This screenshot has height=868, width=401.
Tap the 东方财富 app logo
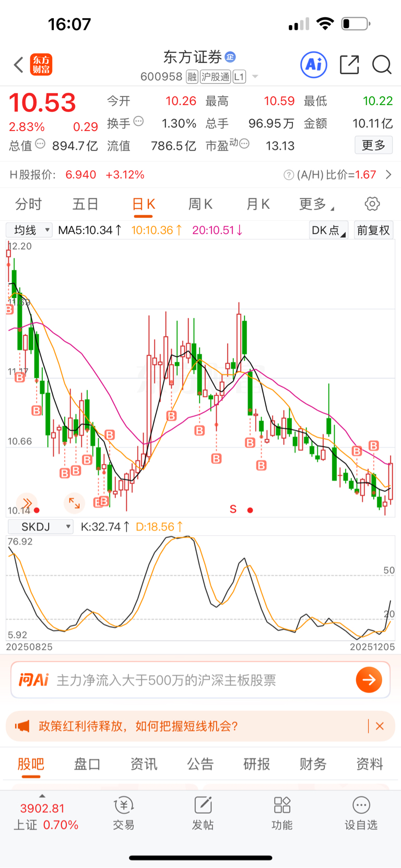[41, 65]
